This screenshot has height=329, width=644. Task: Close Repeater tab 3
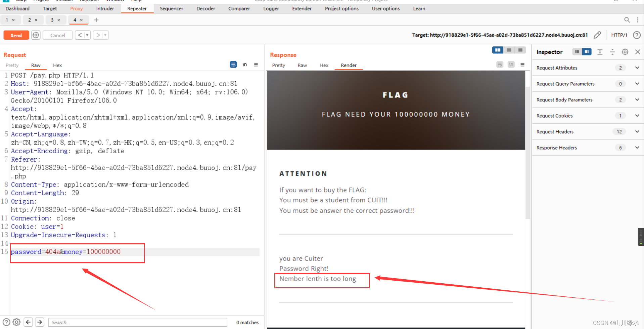pos(59,20)
